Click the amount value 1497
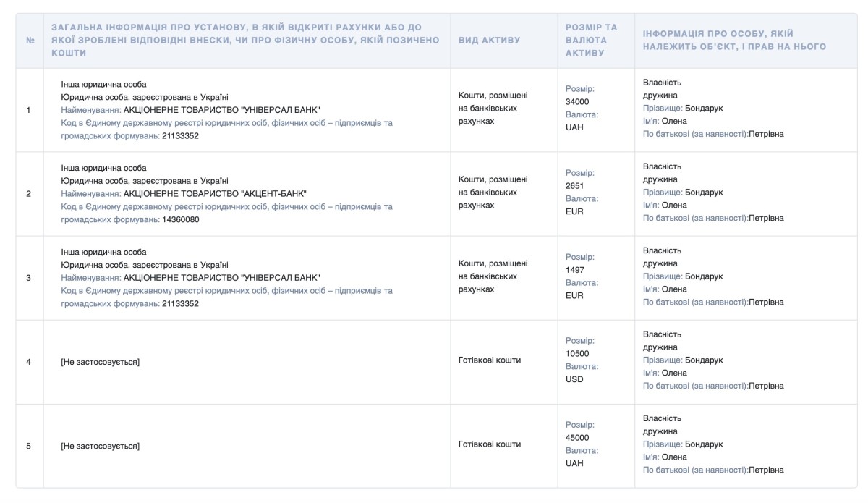The width and height of the screenshot is (868, 503). (575, 270)
